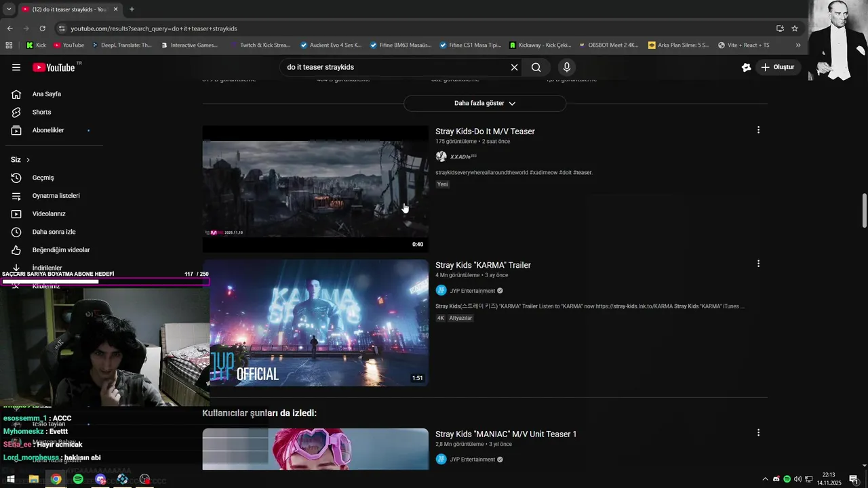
Task: Click JYP avatar beside KARMA Trailer
Action: 441,291
